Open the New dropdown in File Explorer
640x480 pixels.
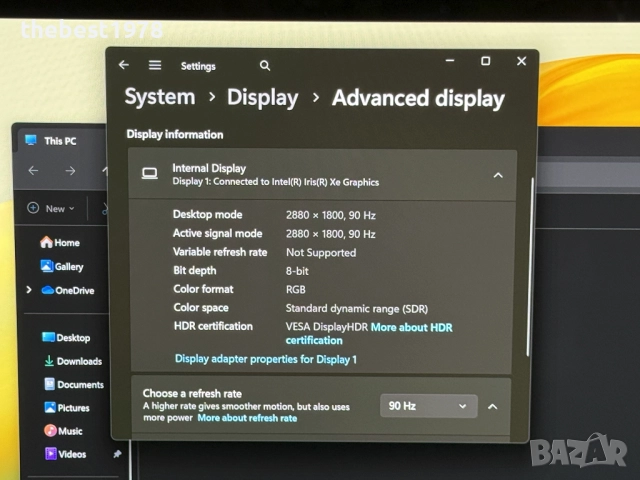point(48,208)
